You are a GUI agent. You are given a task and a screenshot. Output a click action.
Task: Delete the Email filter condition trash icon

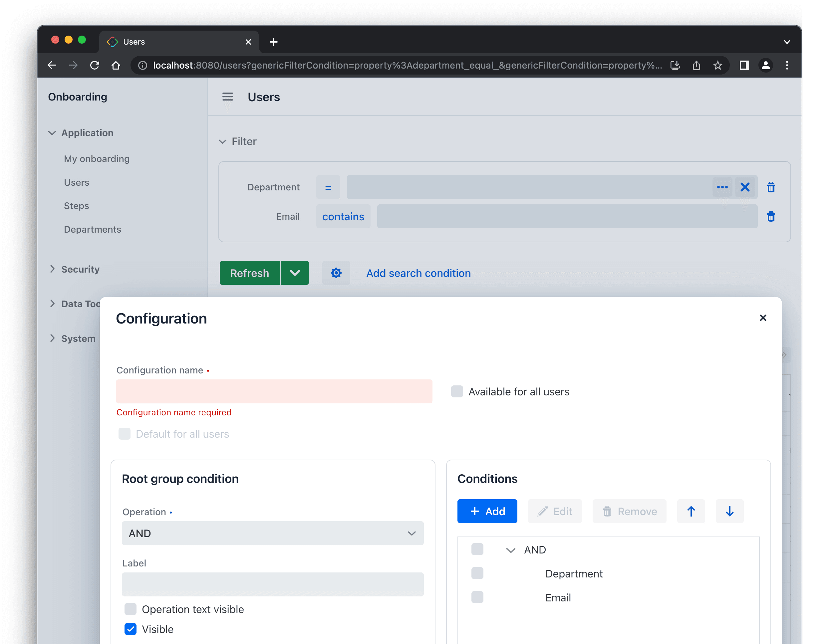(770, 217)
